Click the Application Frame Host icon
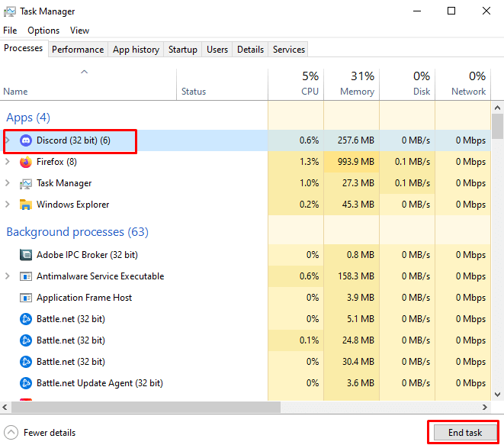Viewport: 504px width, 445px height. [x=26, y=298]
